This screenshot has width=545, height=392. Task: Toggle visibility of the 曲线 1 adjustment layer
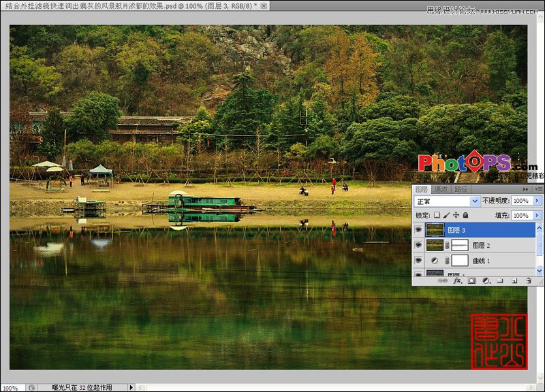418,259
